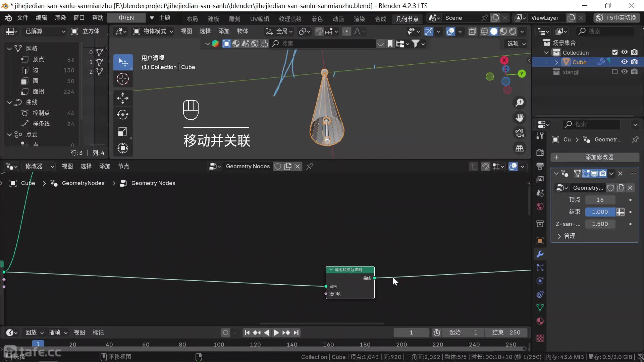Enable the xiangji collection checkbox
This screenshot has width=644, height=362.
tap(615, 72)
